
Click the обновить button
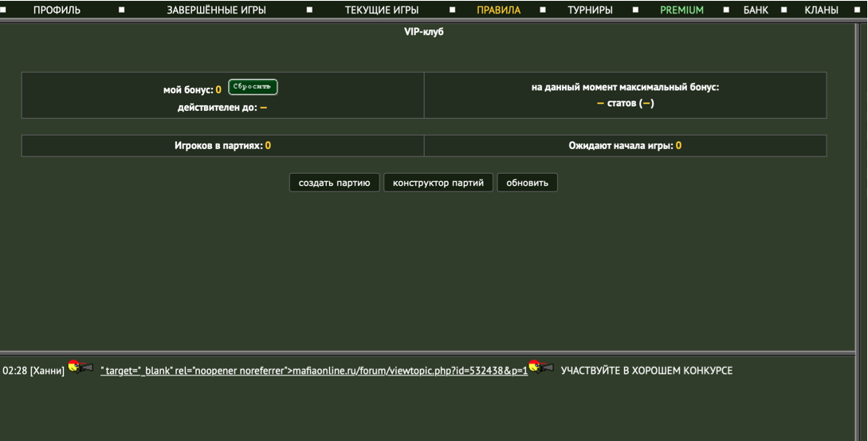527,183
